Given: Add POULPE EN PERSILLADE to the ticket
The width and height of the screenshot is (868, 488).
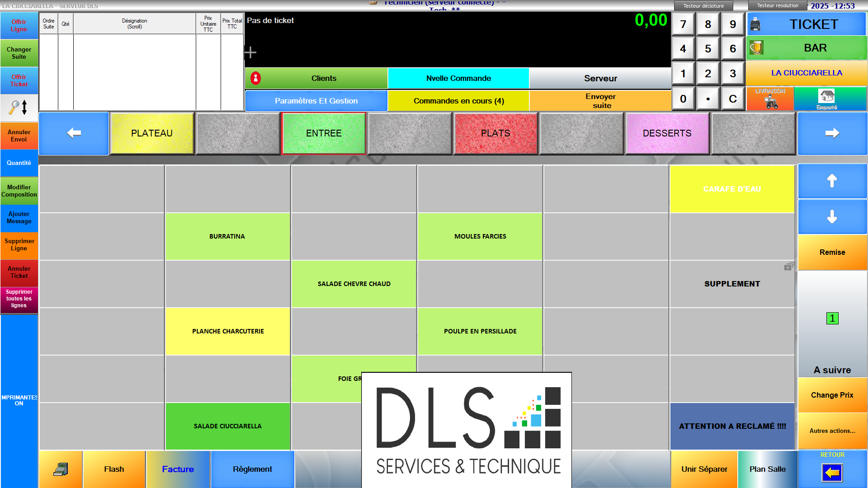Looking at the screenshot, I should (x=480, y=331).
